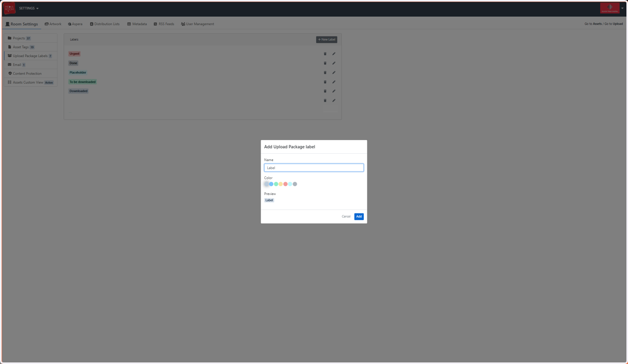Image resolution: width=628 pixels, height=364 pixels.
Task: Click the Media Room logo icon
Action: 9,8
